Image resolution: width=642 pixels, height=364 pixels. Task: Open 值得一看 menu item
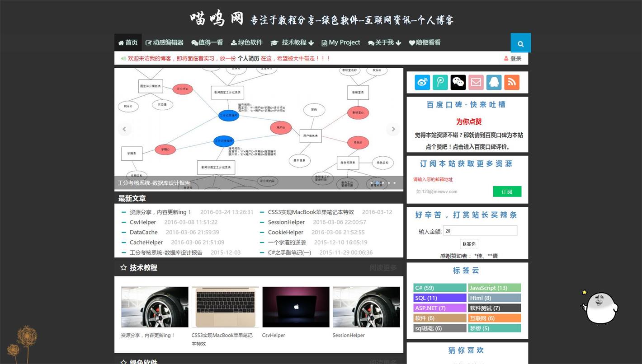pos(207,42)
